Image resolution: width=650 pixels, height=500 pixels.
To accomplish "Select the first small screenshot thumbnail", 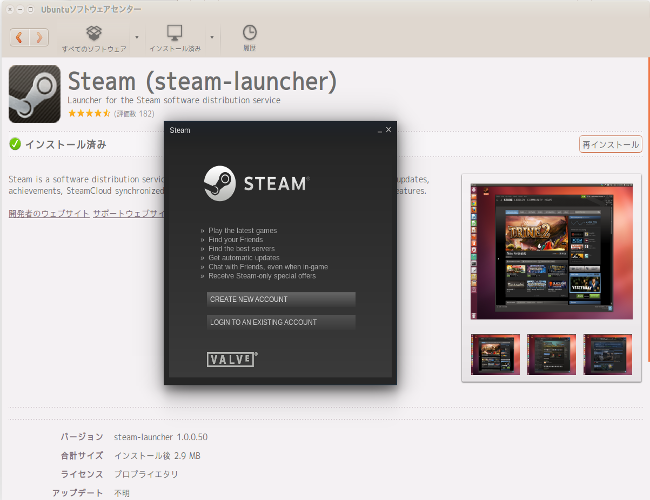I will [x=495, y=354].
